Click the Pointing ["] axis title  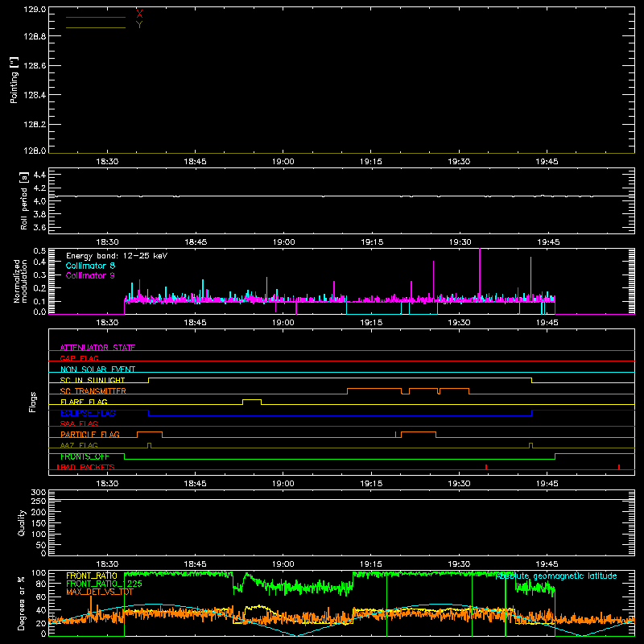(x=14, y=80)
